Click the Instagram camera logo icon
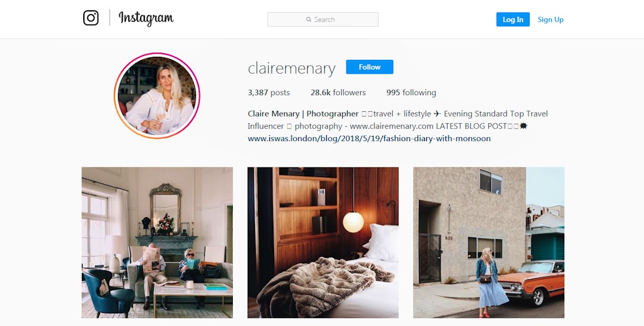Image resolution: width=644 pixels, height=326 pixels. [91, 18]
